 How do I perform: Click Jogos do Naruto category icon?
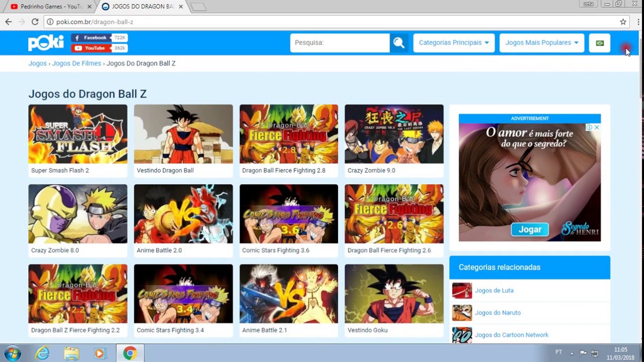462,313
